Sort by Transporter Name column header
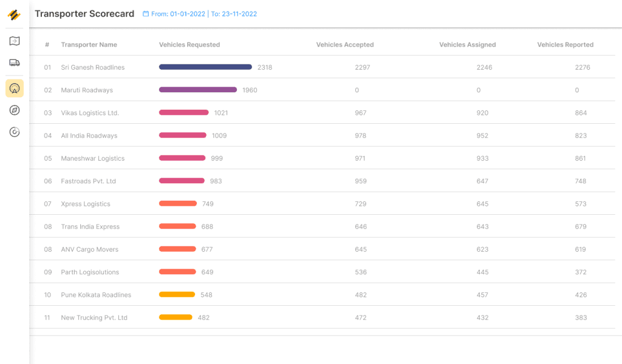 pos(89,45)
